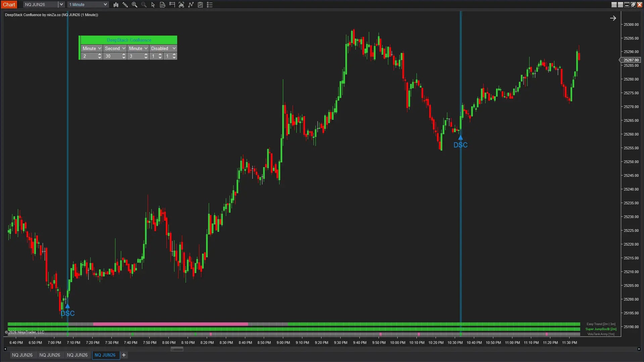Select the Zoom In magnifier
Viewport: 644px width, 362px height.
click(x=135, y=5)
